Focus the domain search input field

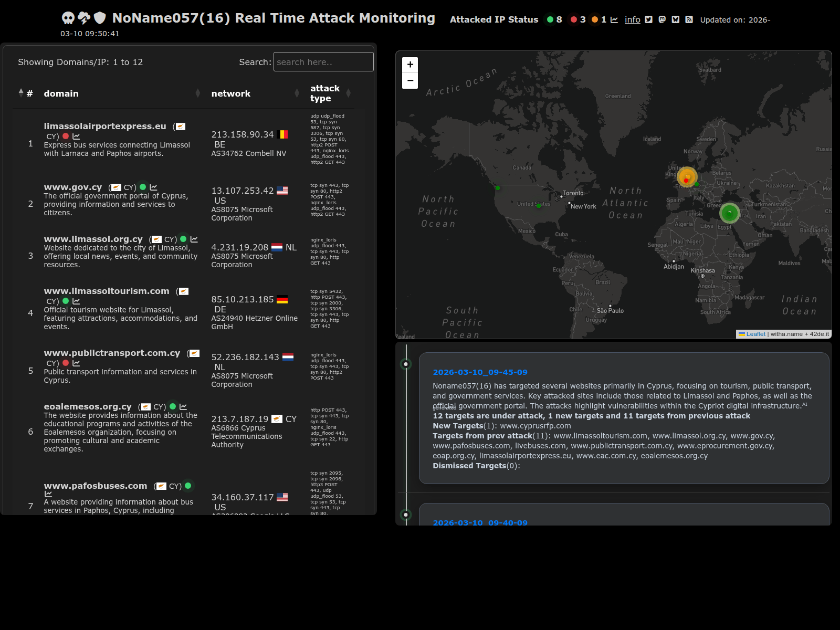323,62
